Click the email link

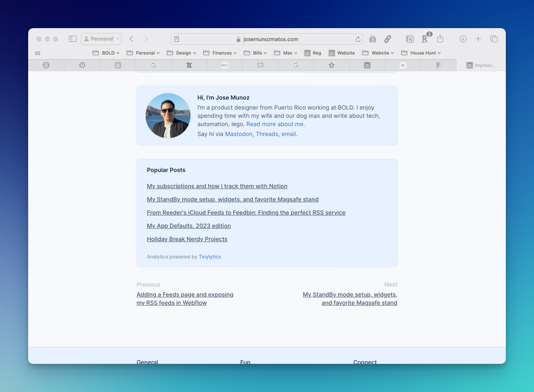(289, 134)
